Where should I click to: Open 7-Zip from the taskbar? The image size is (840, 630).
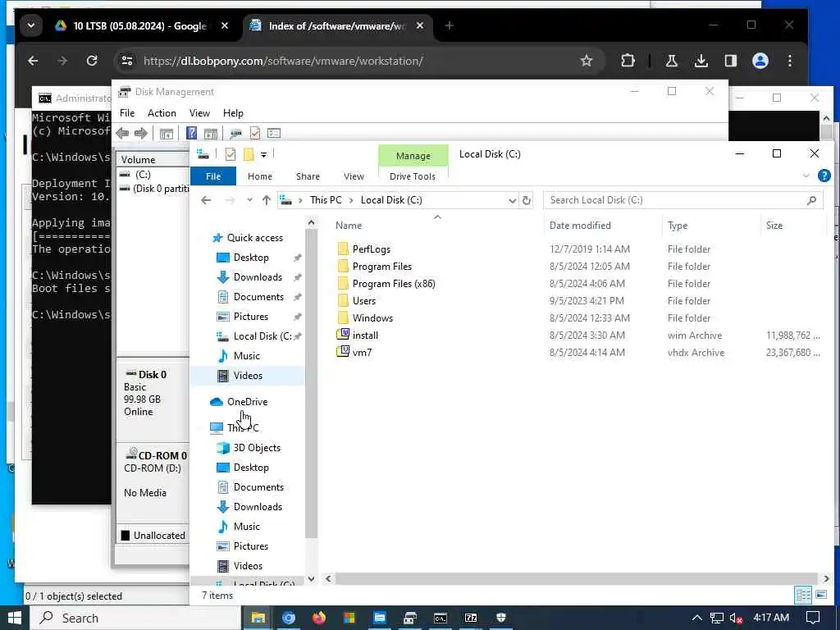[x=470, y=619]
